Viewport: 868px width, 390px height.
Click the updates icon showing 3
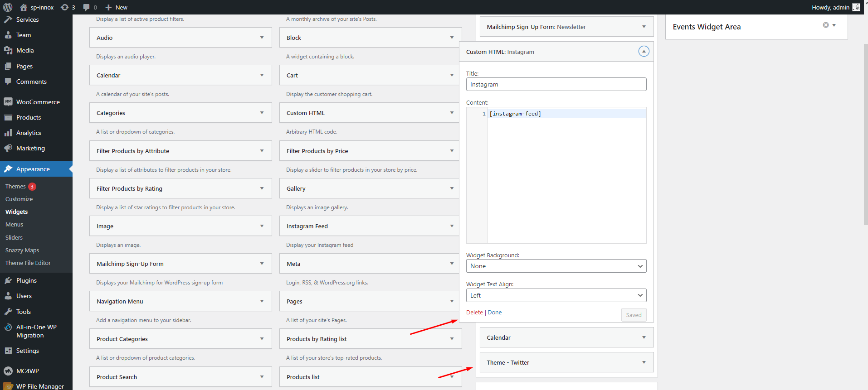point(65,7)
